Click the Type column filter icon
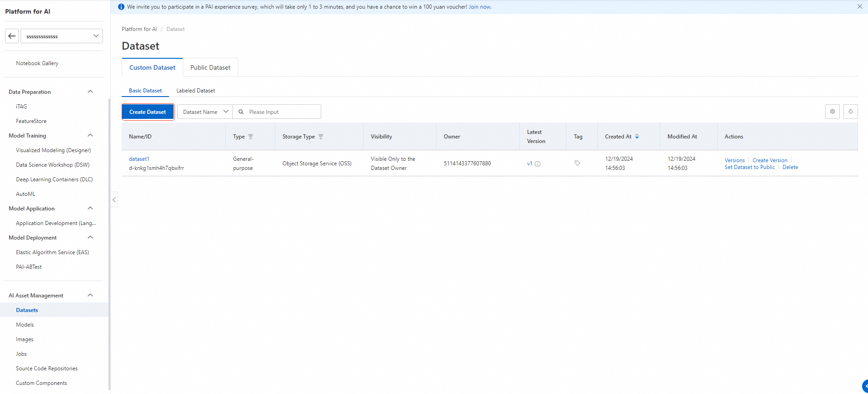 click(251, 137)
